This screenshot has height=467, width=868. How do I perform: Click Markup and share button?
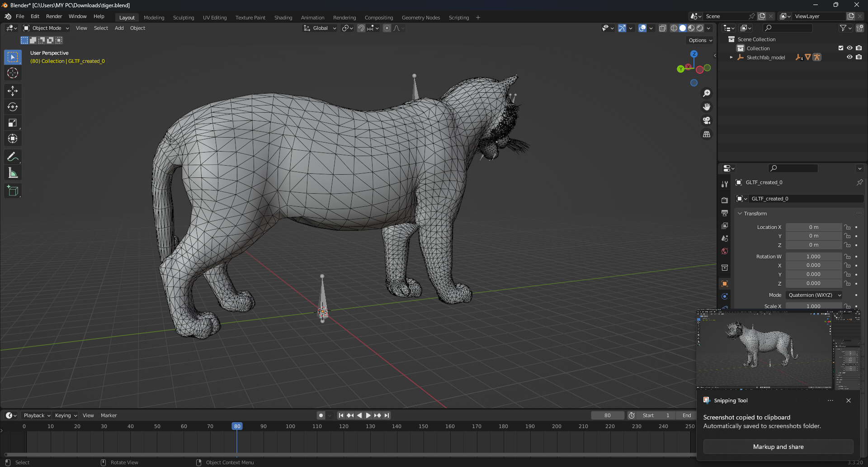tap(778, 447)
